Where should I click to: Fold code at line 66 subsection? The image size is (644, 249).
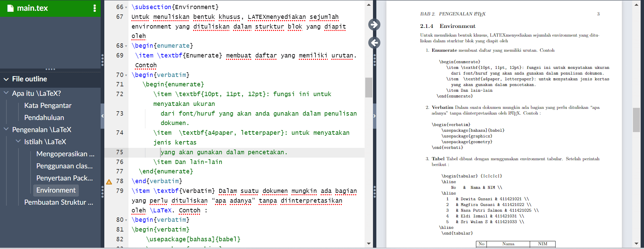pos(126,7)
